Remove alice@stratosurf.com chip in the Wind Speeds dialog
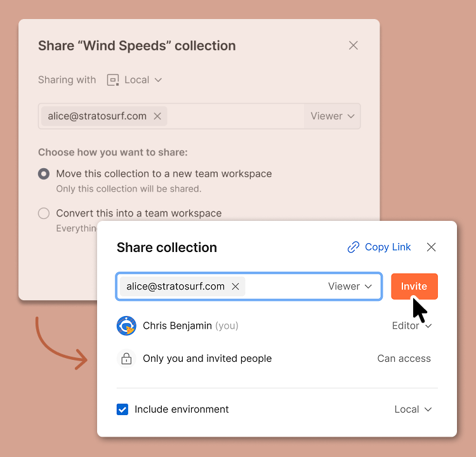The image size is (476, 457). point(157,116)
